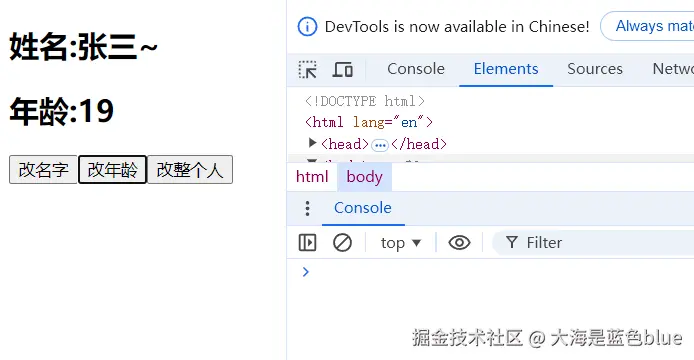Click the head ellipsis badge
Viewport: 694px width, 360px height.
(x=380, y=145)
